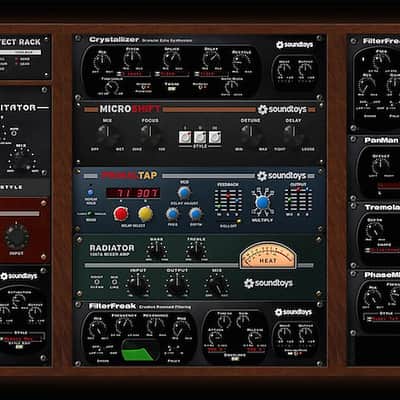Toggle Radiator Noisy/Clean switch
The width and height of the screenshot is (400, 400).
point(97,282)
